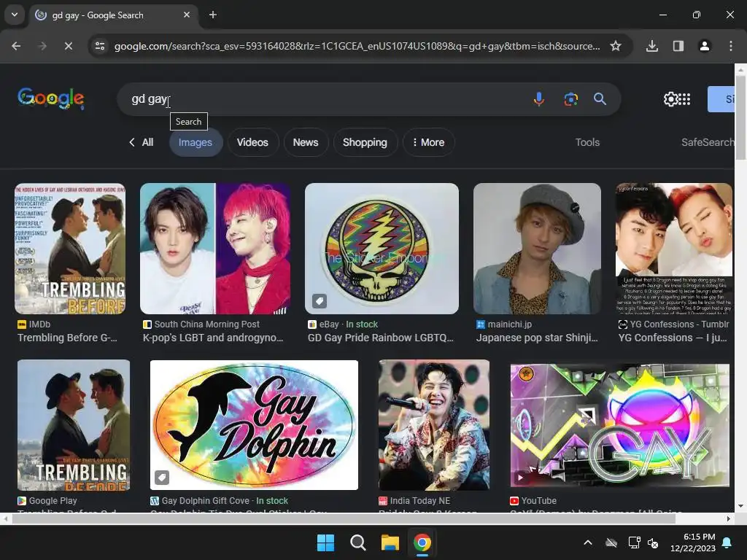Select the Images tab
The height and width of the screenshot is (560, 747).
coord(196,142)
